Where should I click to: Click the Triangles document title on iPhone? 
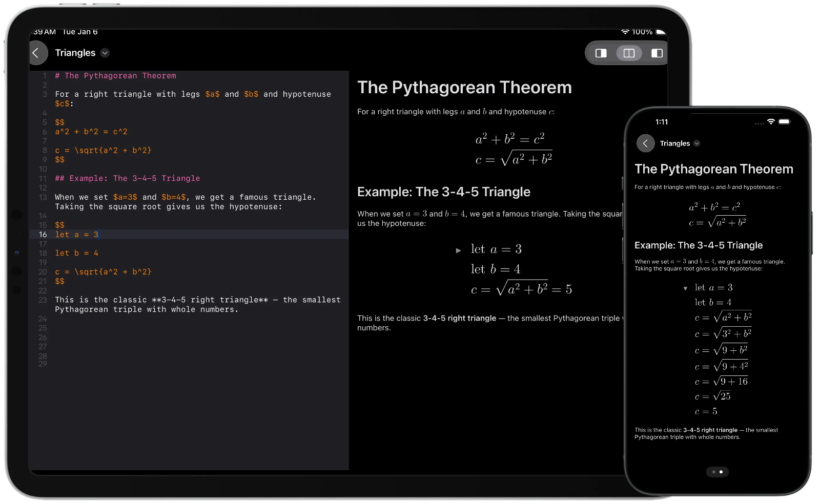click(x=674, y=143)
